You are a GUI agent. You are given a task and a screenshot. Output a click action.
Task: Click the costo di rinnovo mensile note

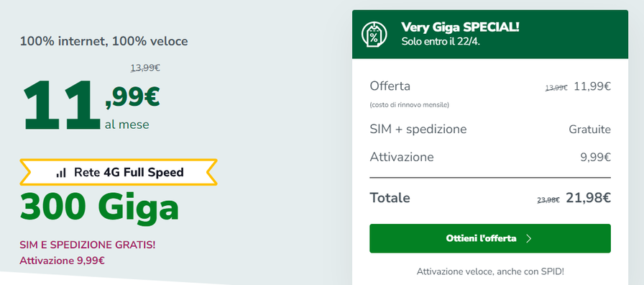click(410, 105)
